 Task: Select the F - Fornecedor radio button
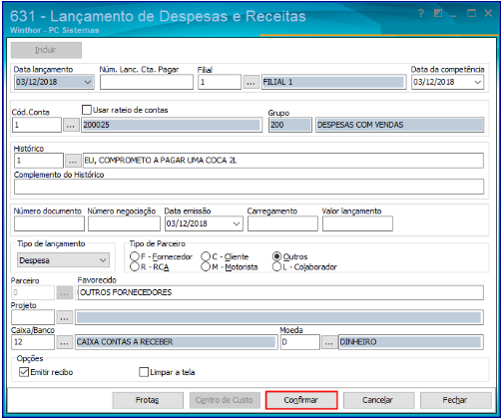click(x=135, y=256)
